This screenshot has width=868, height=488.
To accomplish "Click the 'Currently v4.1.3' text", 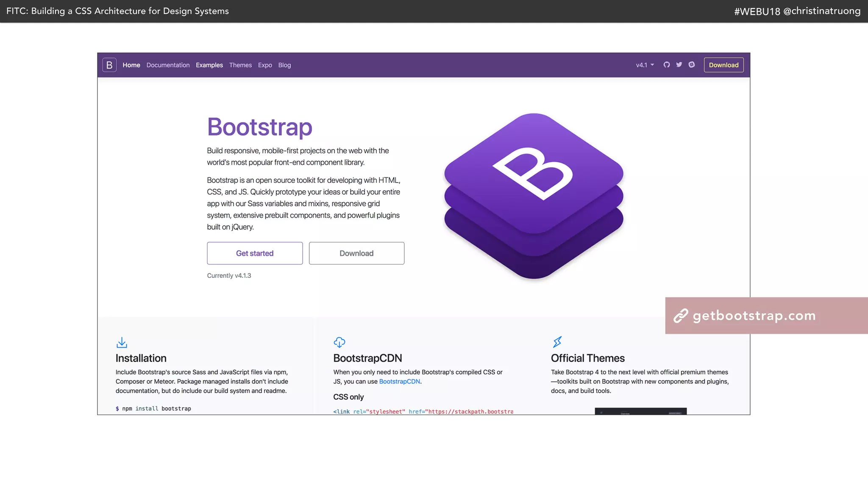I will (x=229, y=276).
